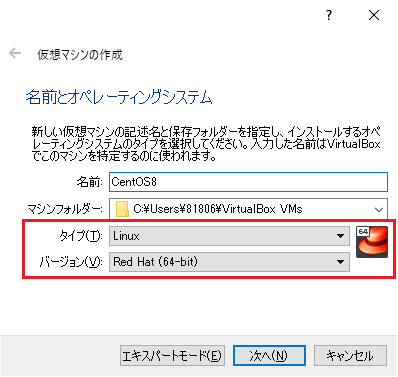
Task: Click the yellow folder icon in machine folder
Action: (x=122, y=209)
